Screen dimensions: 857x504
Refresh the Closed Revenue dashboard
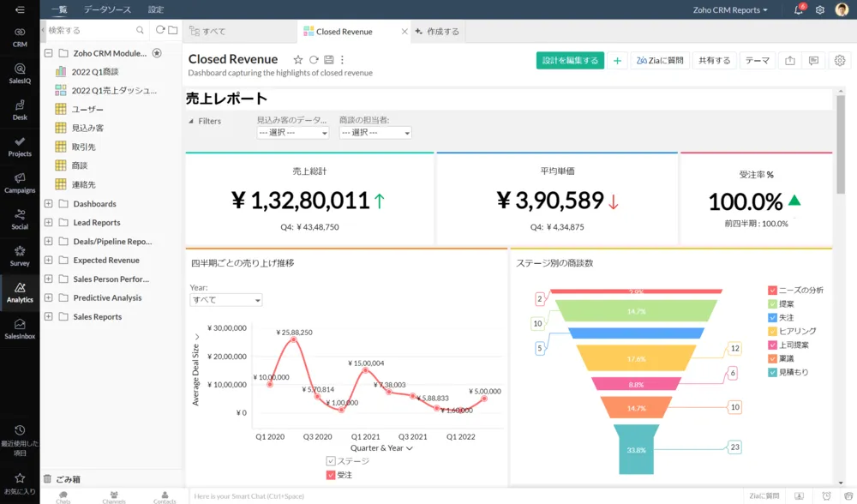click(x=314, y=60)
